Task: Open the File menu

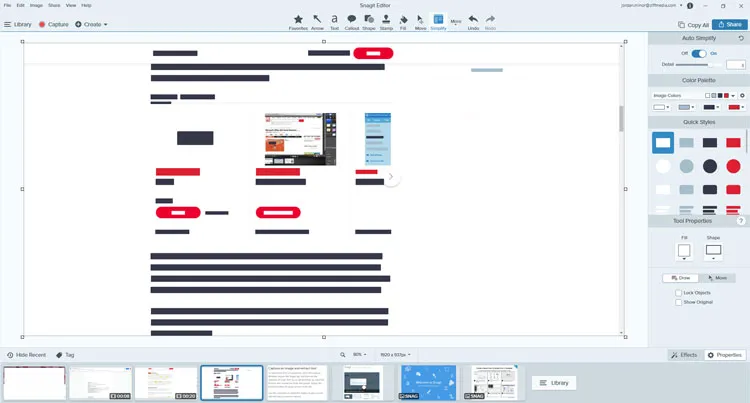Action: (x=7, y=5)
